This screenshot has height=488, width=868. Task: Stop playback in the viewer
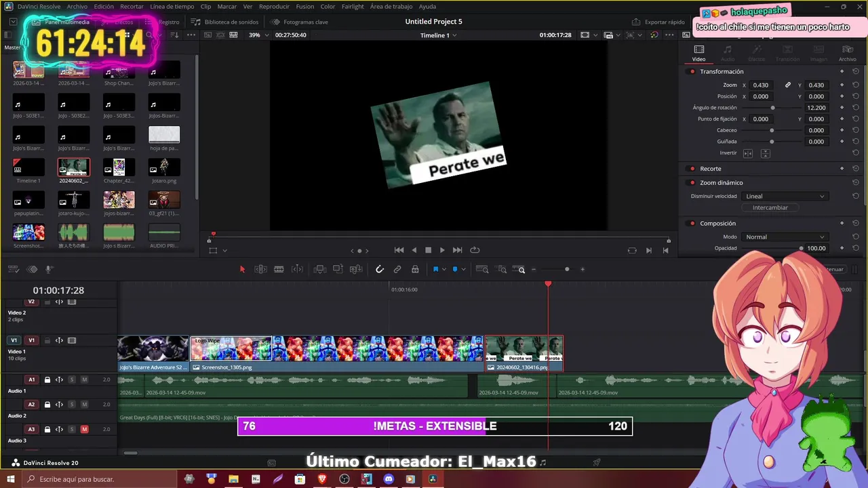tap(428, 250)
